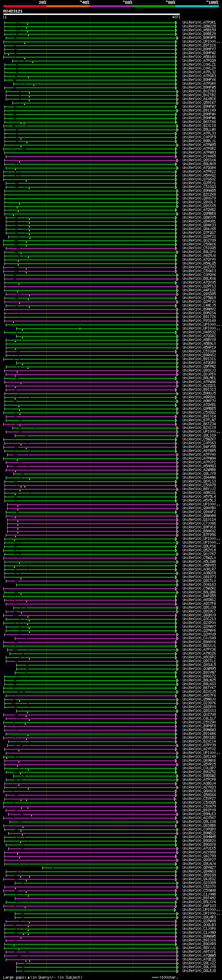Select the UniRef100_B8LNX9 label
The height and width of the screenshot is (980, 222).
tap(199, 164)
